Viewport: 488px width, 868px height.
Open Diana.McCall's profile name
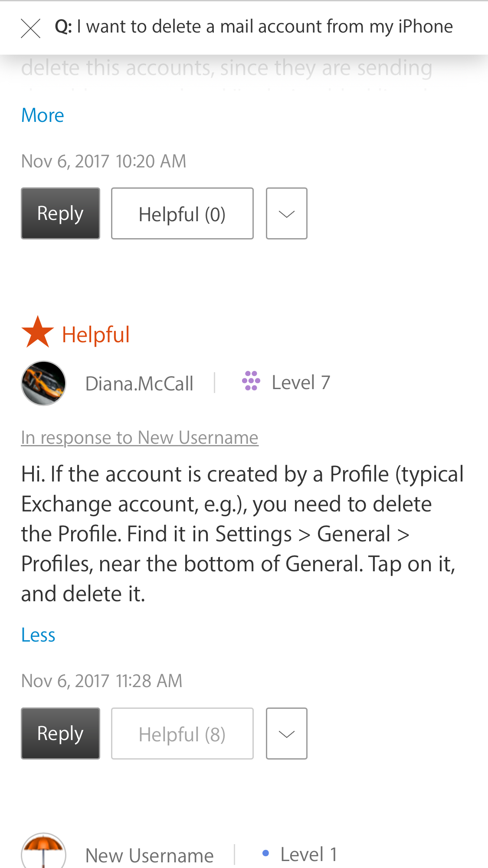[139, 383]
